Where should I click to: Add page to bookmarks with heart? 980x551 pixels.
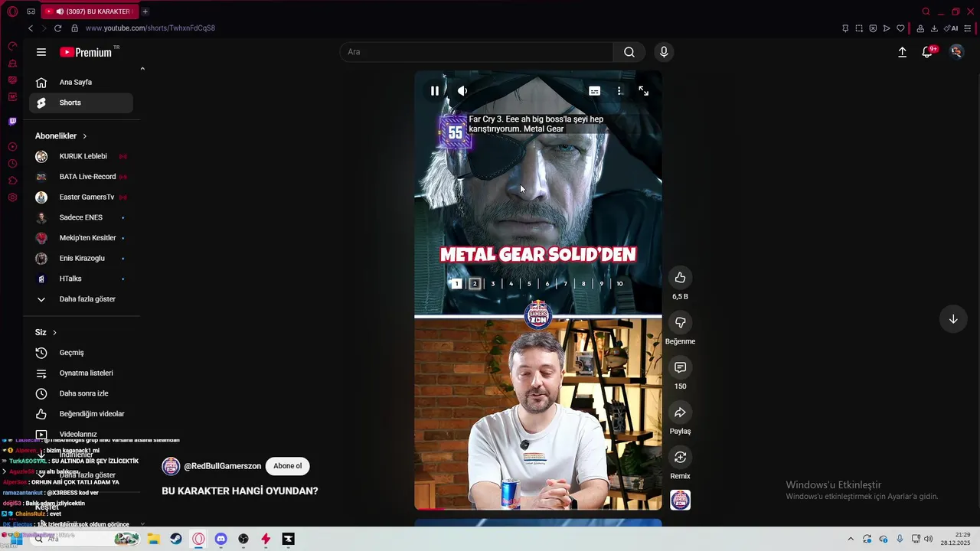coord(900,28)
